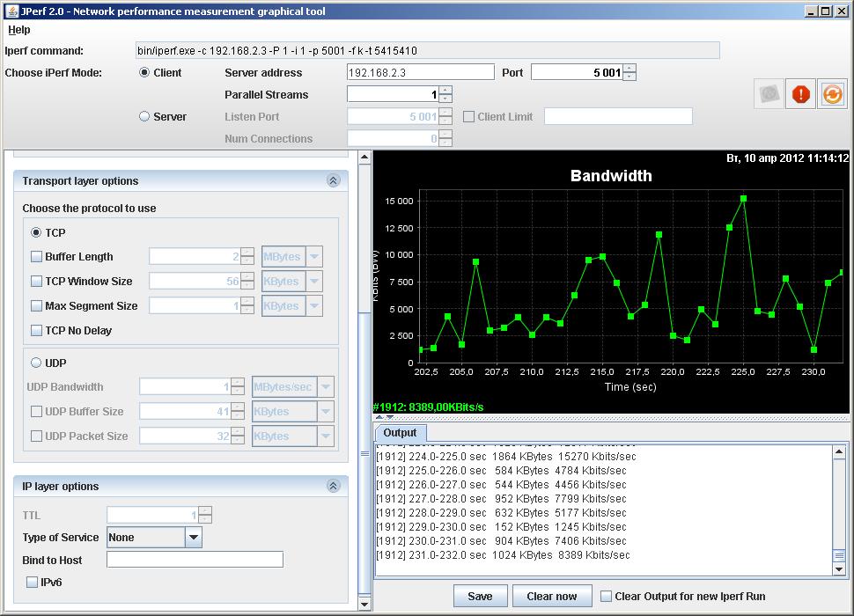Image resolution: width=854 pixels, height=616 pixels.
Task: Select the UDP protocol radio button
Action: (37, 363)
